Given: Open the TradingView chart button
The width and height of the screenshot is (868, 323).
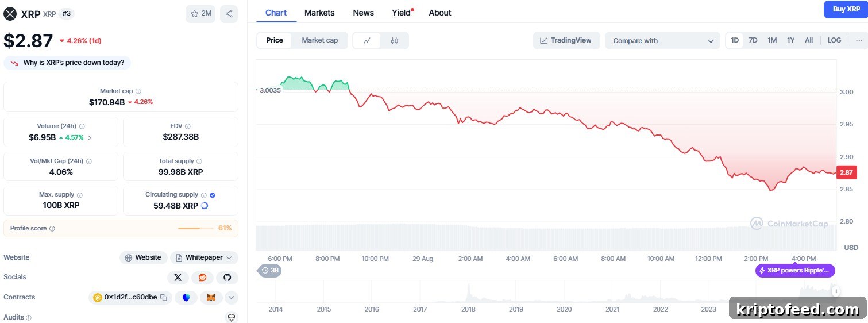Looking at the screenshot, I should point(566,40).
